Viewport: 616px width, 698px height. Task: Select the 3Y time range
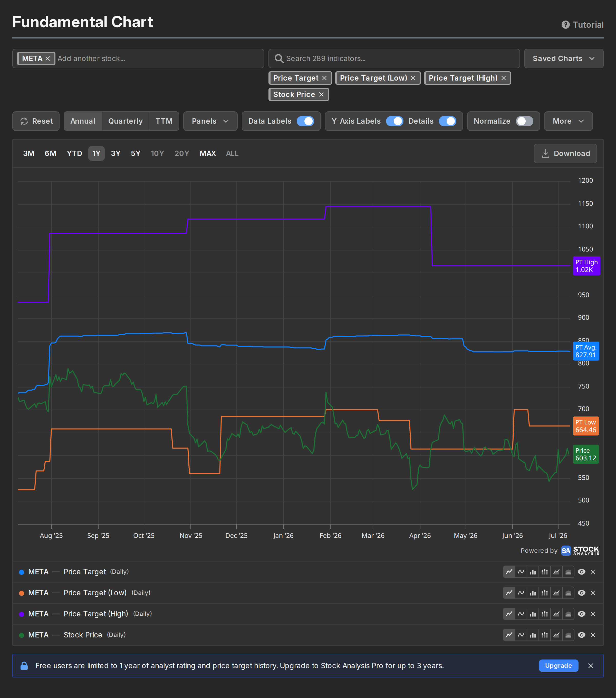(x=116, y=153)
